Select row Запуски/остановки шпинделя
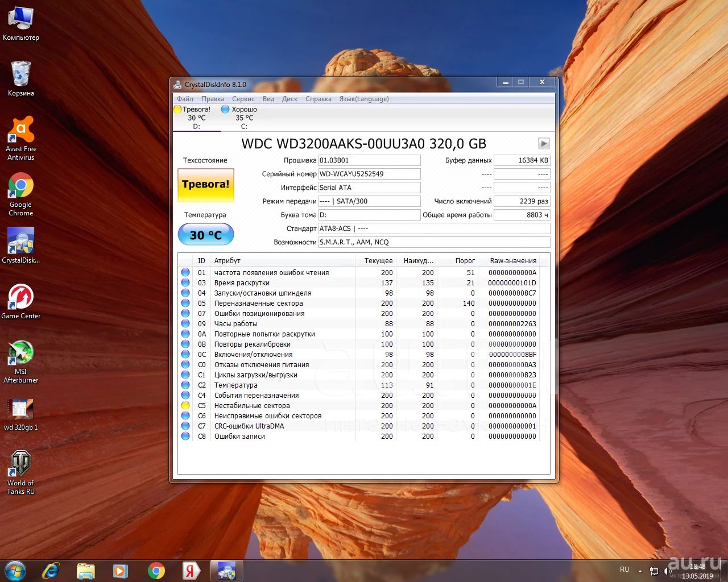The width and height of the screenshot is (728, 582). click(x=359, y=293)
